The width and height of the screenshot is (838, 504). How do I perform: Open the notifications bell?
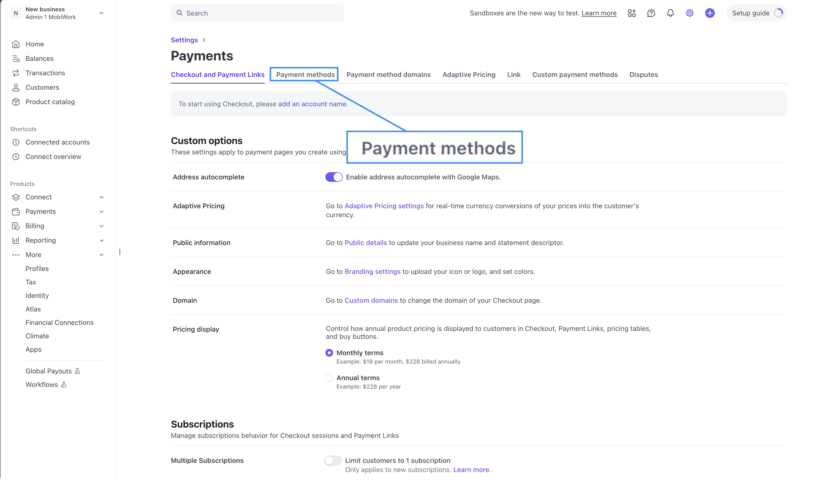(x=670, y=13)
